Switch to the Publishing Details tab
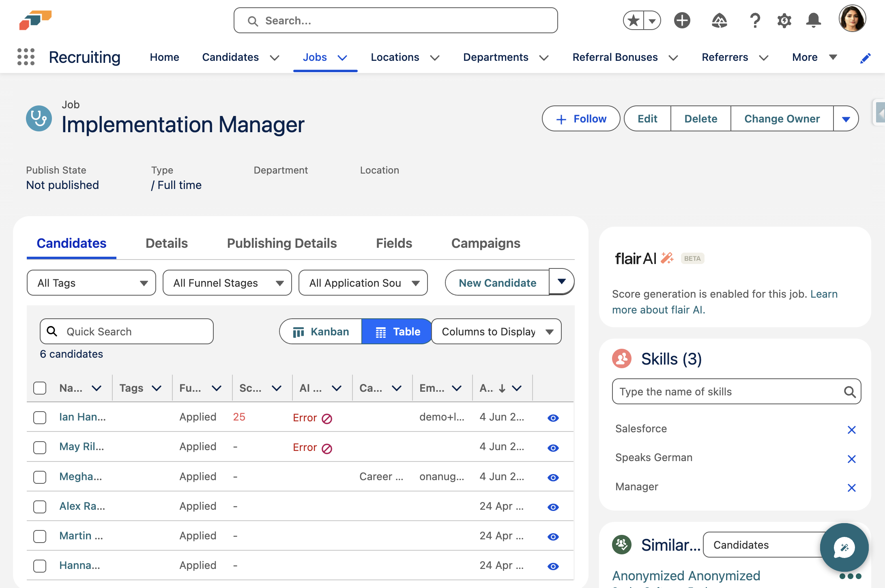This screenshot has height=588, width=885. click(x=282, y=243)
